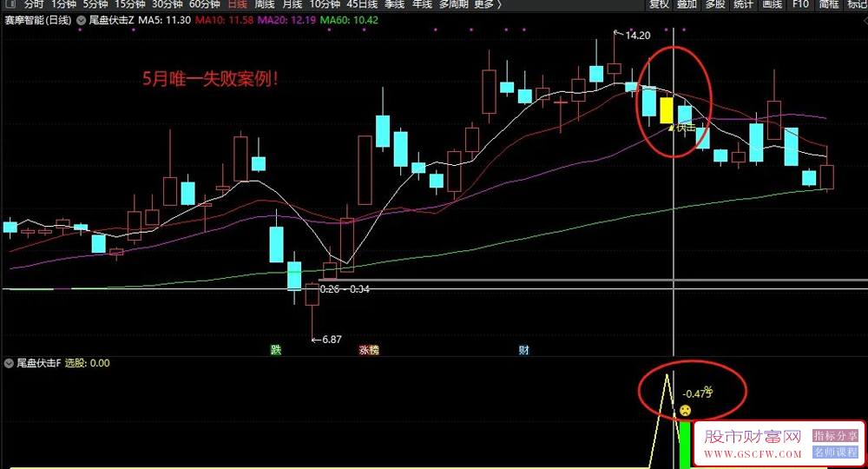Switch to the 月线 monthly tab
The height and width of the screenshot is (469, 868).
(293, 3)
